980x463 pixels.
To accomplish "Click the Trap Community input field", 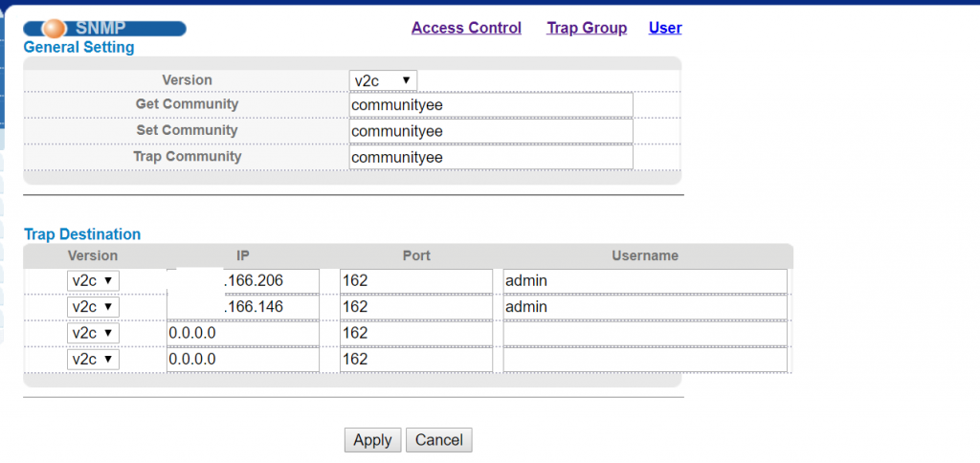I will [x=491, y=156].
